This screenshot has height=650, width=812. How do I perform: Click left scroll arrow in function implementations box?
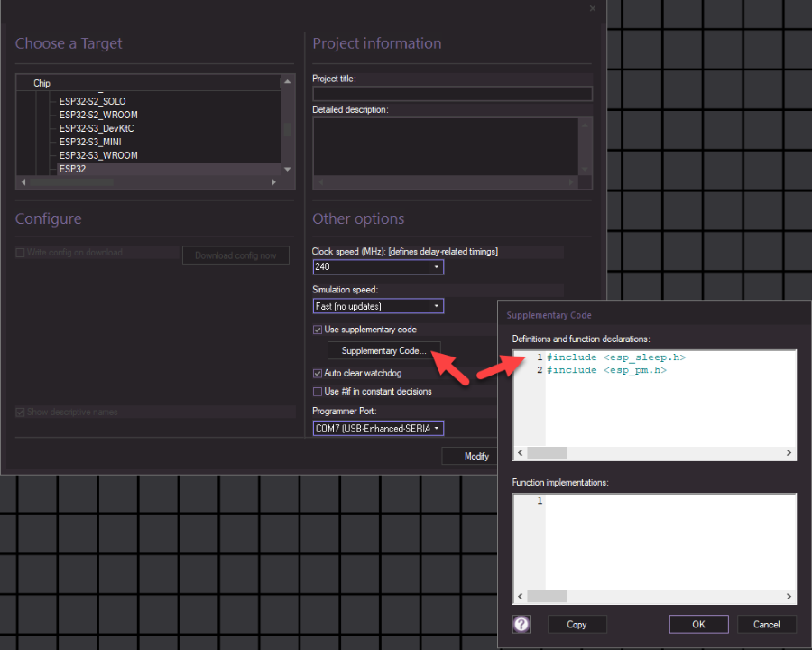point(521,596)
